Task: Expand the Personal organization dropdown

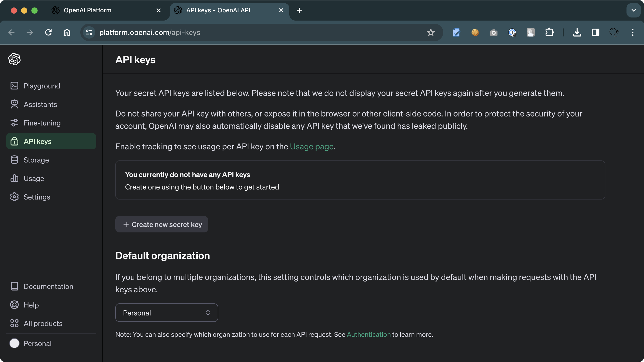Action: pyautogui.click(x=167, y=313)
